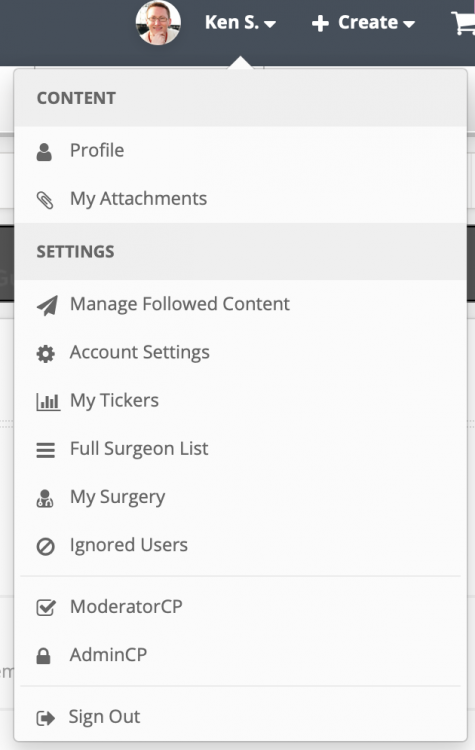This screenshot has height=750, width=475.
Task: Click Ken's profile photo thumbnail
Action: [x=158, y=22]
